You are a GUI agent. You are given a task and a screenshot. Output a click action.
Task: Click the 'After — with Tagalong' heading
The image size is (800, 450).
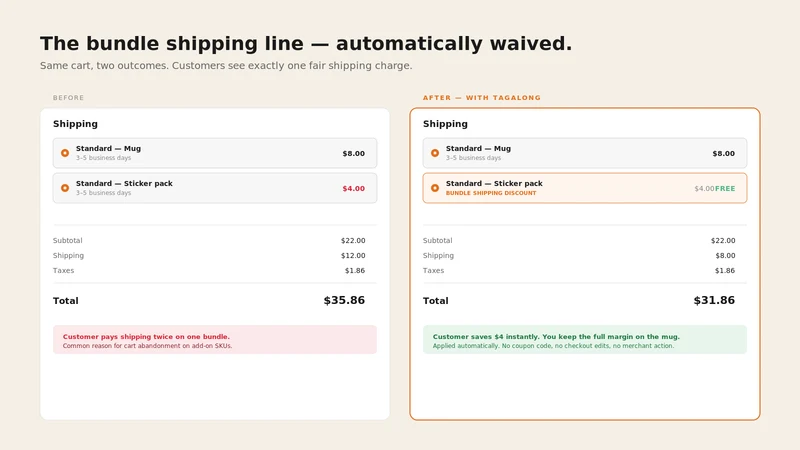[x=482, y=98]
